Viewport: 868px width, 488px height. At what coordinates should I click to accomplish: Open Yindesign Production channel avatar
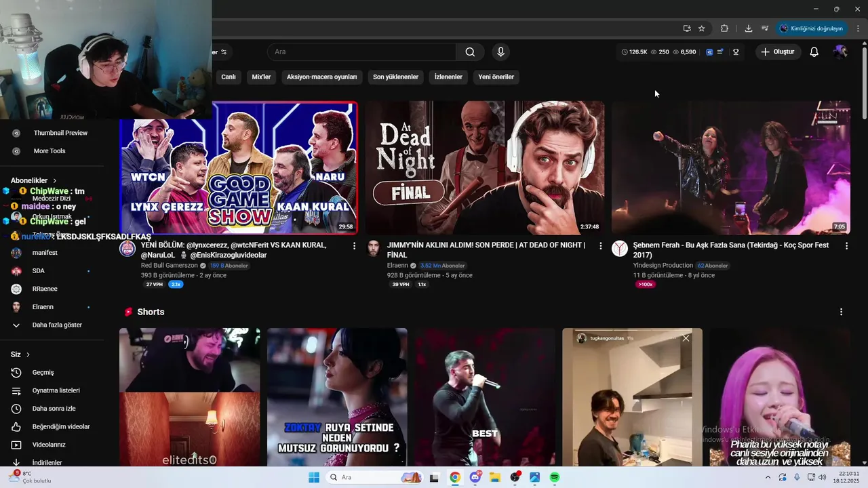(620, 248)
